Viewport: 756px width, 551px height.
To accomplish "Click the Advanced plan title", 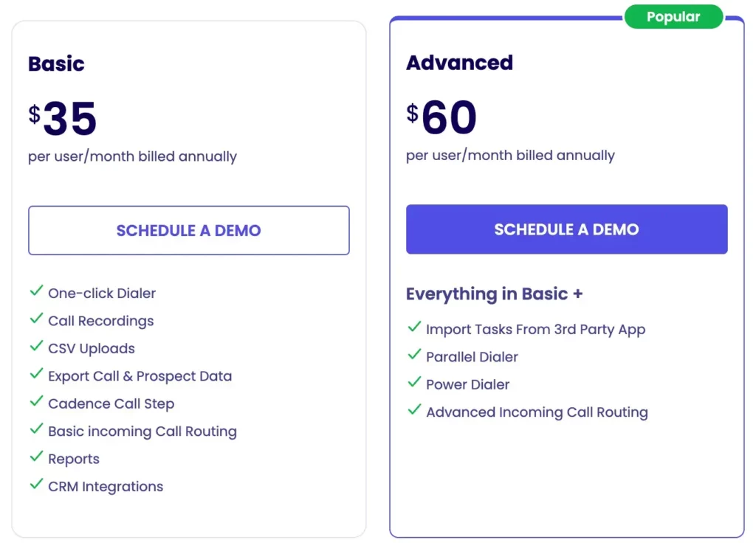I will (459, 63).
